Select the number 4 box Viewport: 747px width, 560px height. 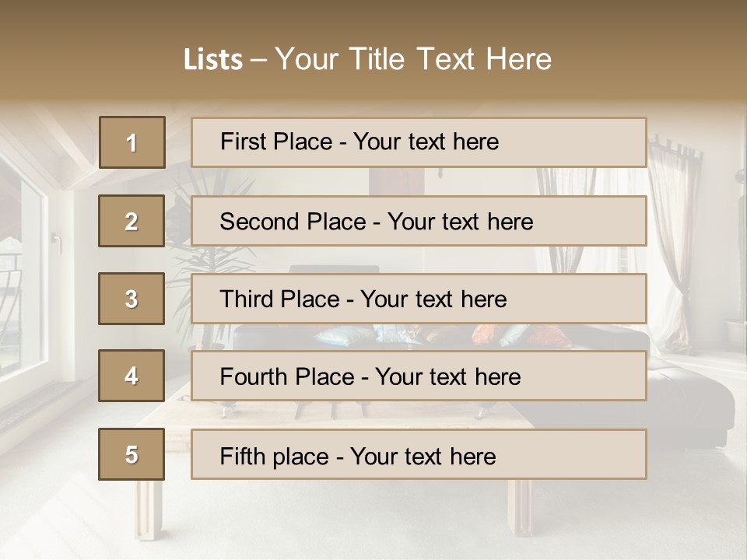(132, 376)
